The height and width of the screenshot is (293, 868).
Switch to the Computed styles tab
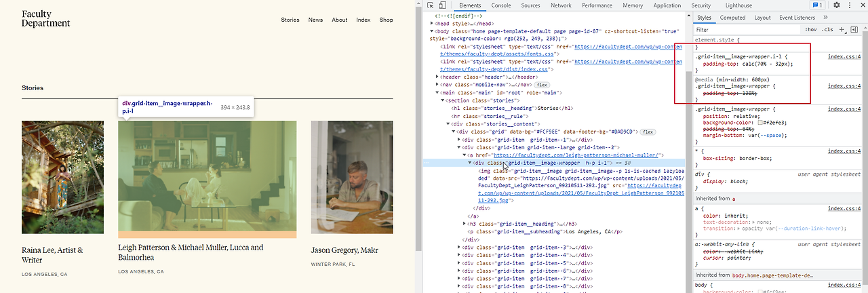[732, 18]
